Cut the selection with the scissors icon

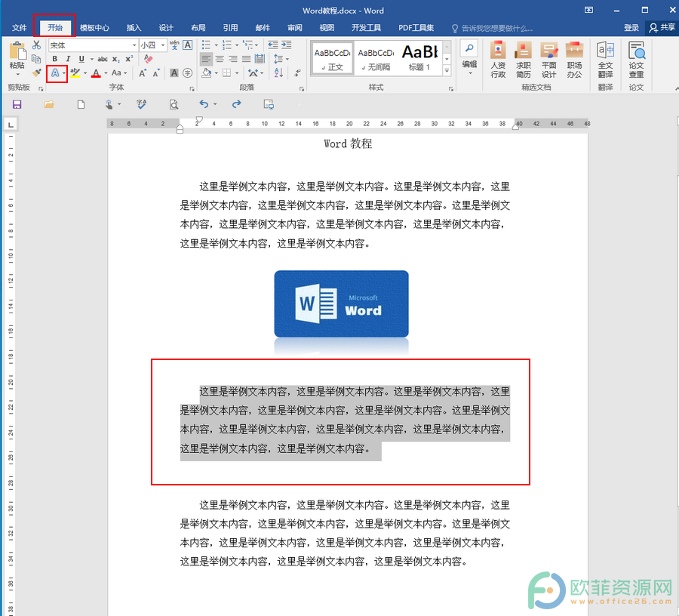pyautogui.click(x=36, y=45)
